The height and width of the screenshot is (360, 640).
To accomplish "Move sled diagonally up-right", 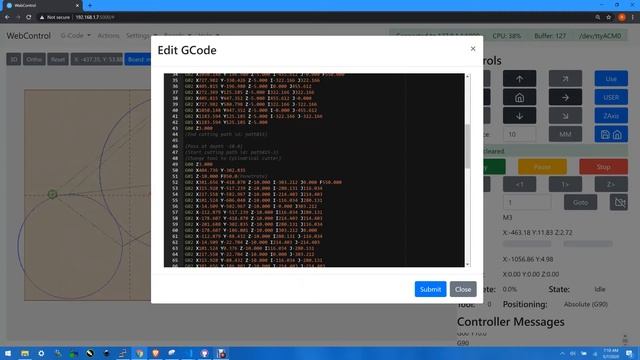I will pos(565,79).
